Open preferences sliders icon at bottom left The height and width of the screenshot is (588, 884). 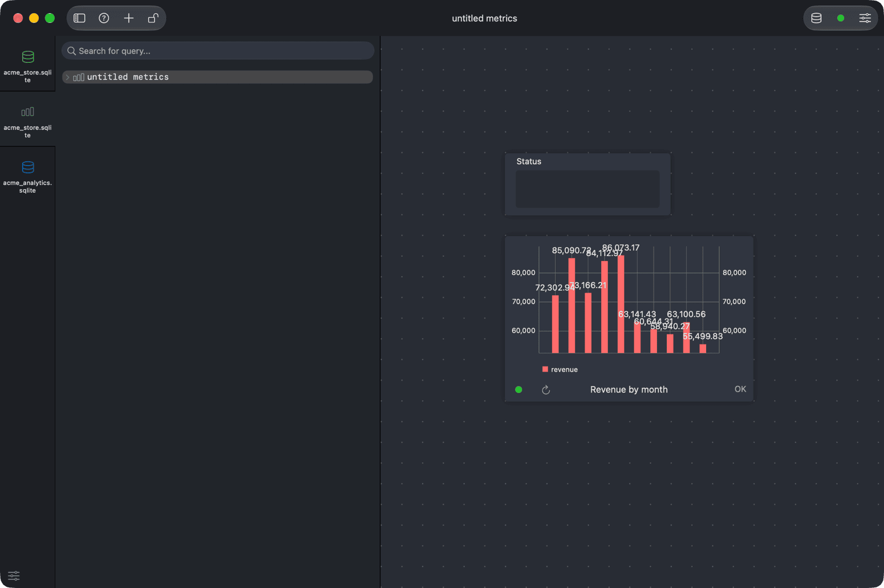[14, 576]
